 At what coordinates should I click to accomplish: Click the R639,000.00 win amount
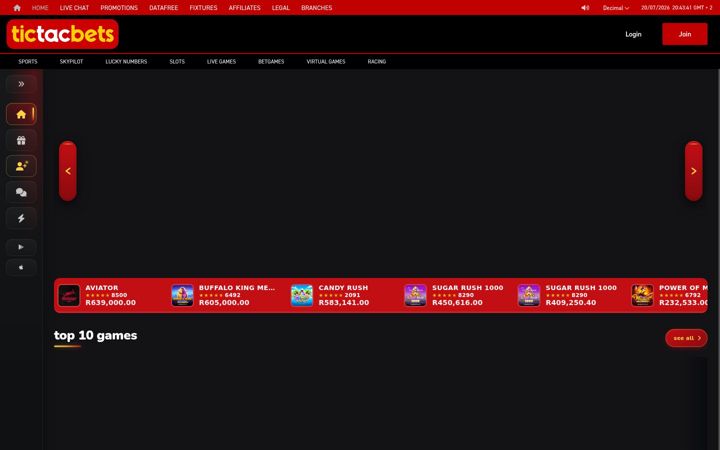click(111, 303)
